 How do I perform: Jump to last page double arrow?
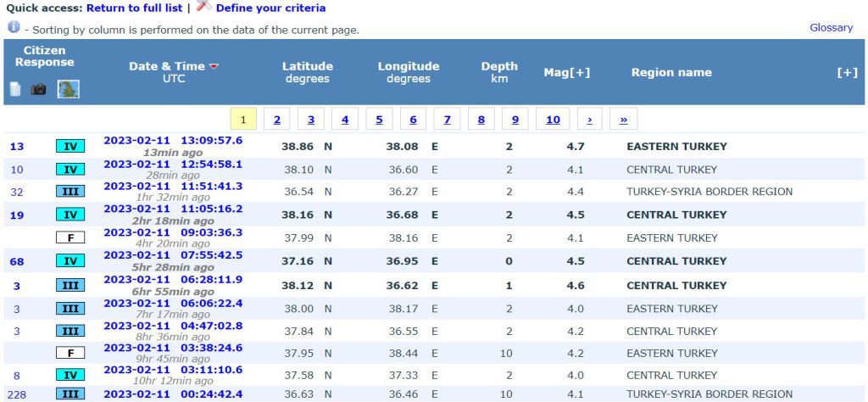[x=623, y=120]
